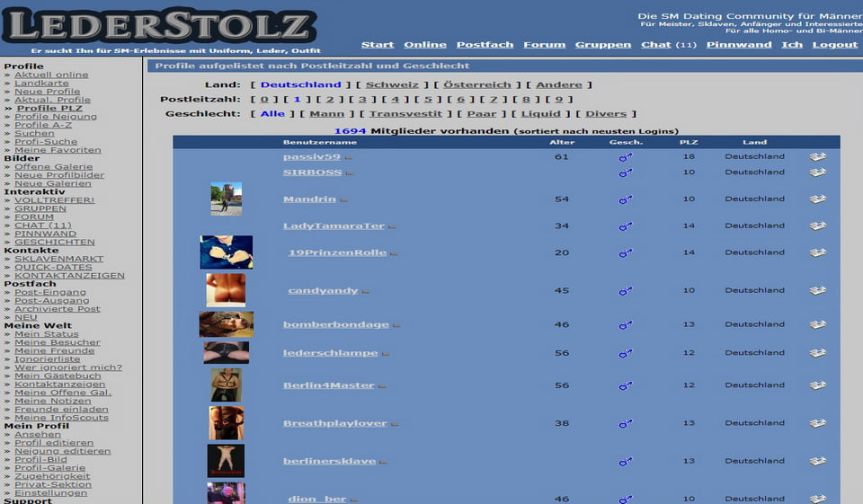Click the message icon in passiv59's row
Viewport: 863px width, 504px height.
click(817, 156)
